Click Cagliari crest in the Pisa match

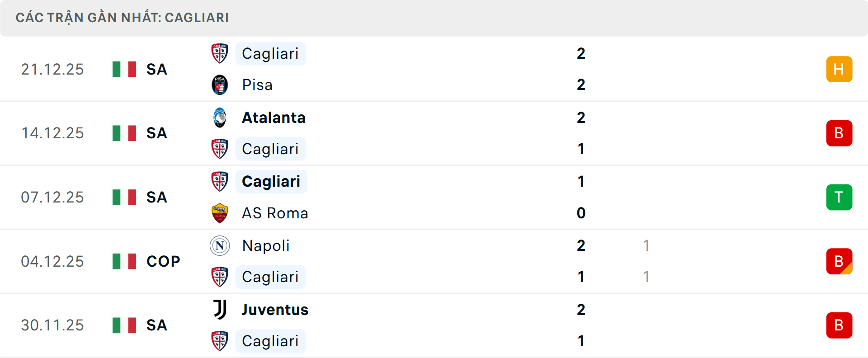pyautogui.click(x=220, y=53)
